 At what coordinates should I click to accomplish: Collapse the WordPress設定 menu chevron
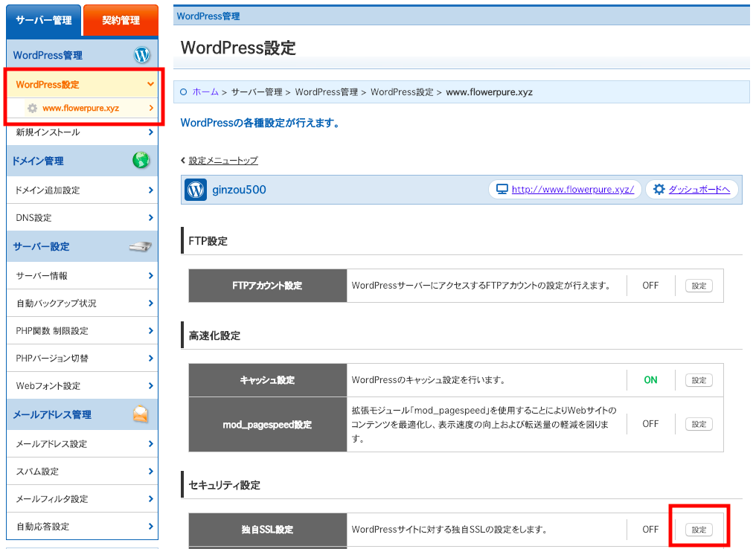click(x=150, y=84)
